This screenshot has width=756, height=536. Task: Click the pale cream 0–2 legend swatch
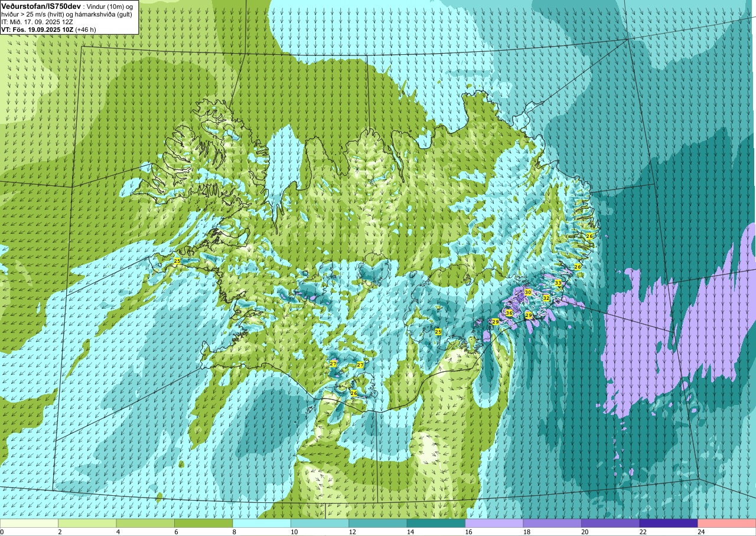(29, 523)
